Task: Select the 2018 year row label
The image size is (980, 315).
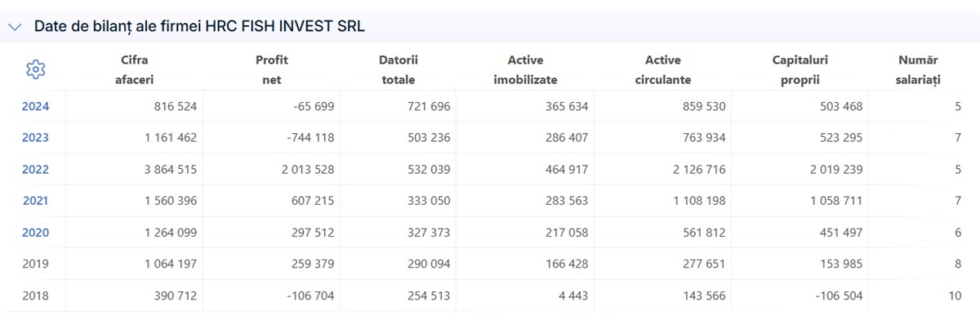Action: (x=35, y=295)
